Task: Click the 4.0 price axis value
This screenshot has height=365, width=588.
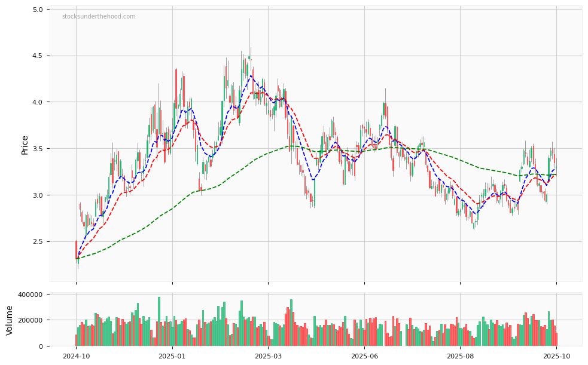Action: [37, 102]
